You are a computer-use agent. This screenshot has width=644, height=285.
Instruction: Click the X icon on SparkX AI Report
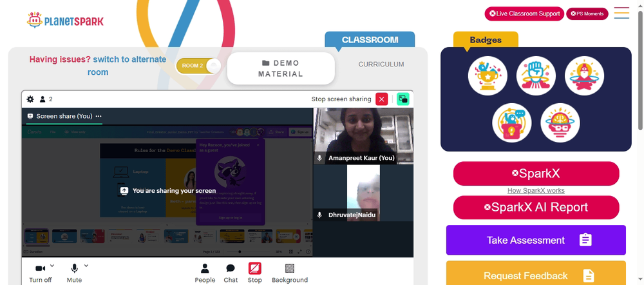coord(487,207)
